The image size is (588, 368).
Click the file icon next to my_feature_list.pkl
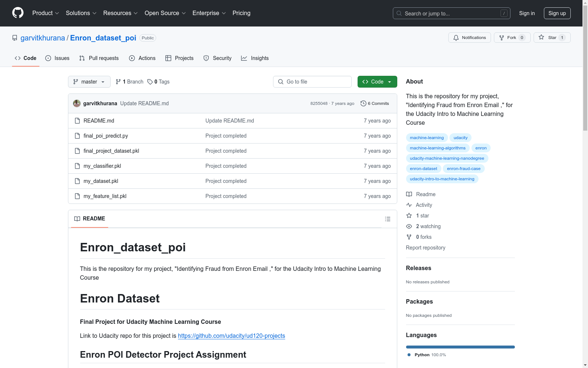pyautogui.click(x=77, y=196)
